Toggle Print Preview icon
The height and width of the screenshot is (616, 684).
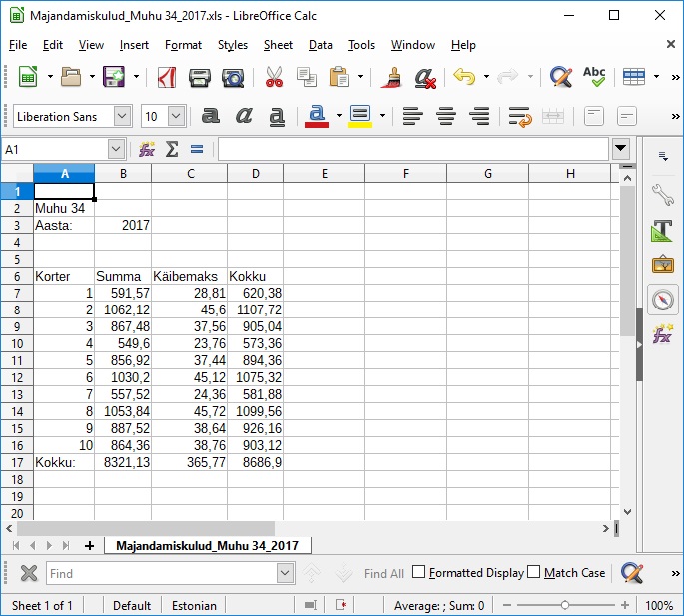(233, 78)
